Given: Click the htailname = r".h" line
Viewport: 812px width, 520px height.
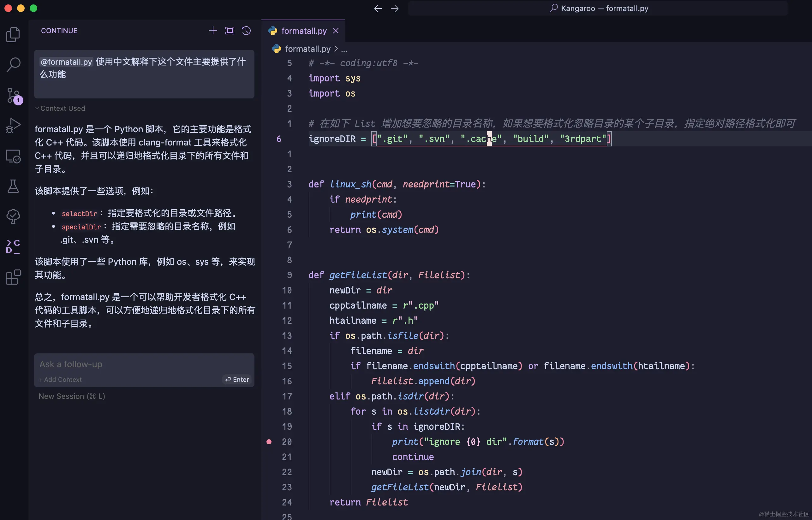Looking at the screenshot, I should pos(373,321).
